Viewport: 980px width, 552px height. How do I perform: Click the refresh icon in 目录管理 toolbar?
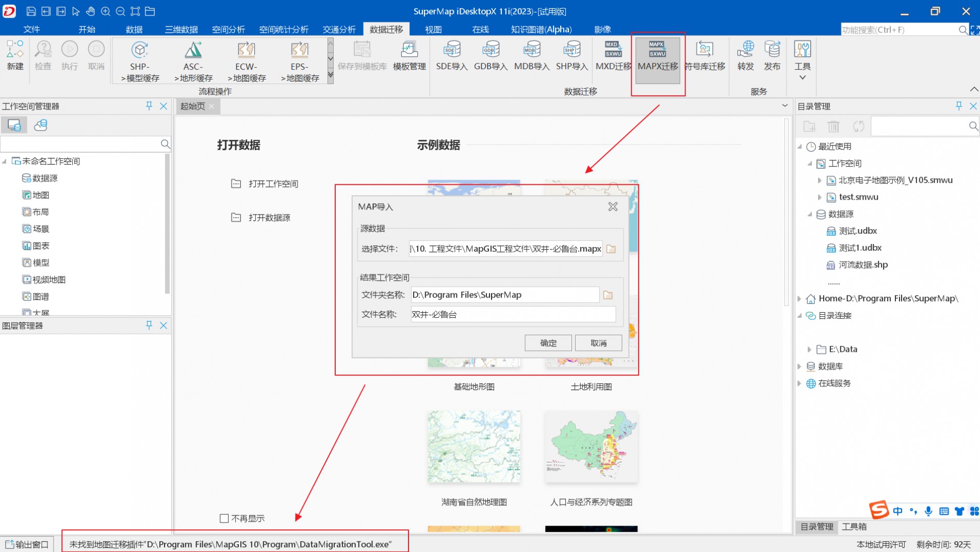click(x=858, y=126)
